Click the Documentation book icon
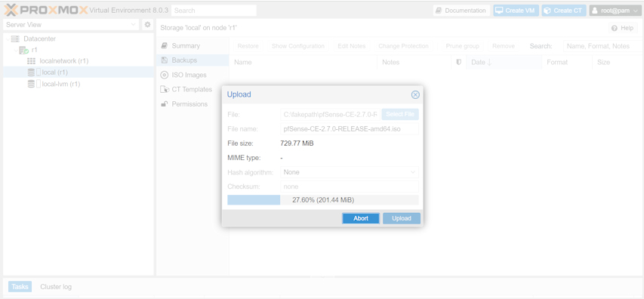 coord(439,11)
